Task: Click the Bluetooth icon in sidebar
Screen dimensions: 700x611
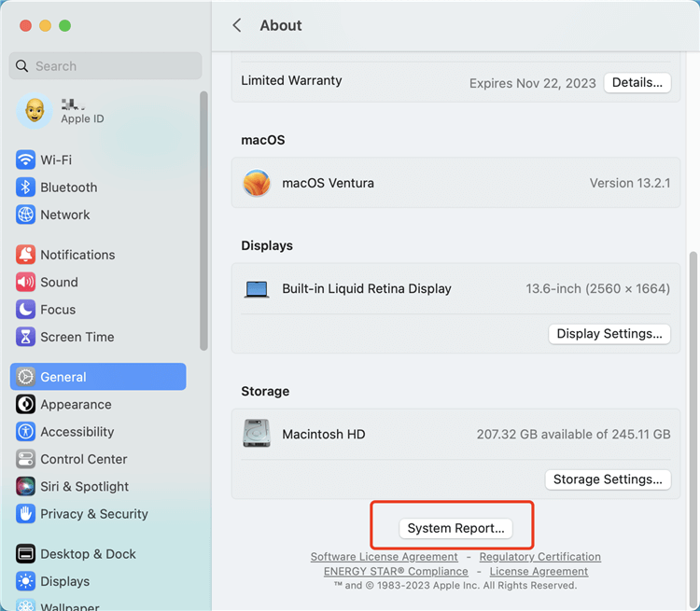Action: [25, 187]
